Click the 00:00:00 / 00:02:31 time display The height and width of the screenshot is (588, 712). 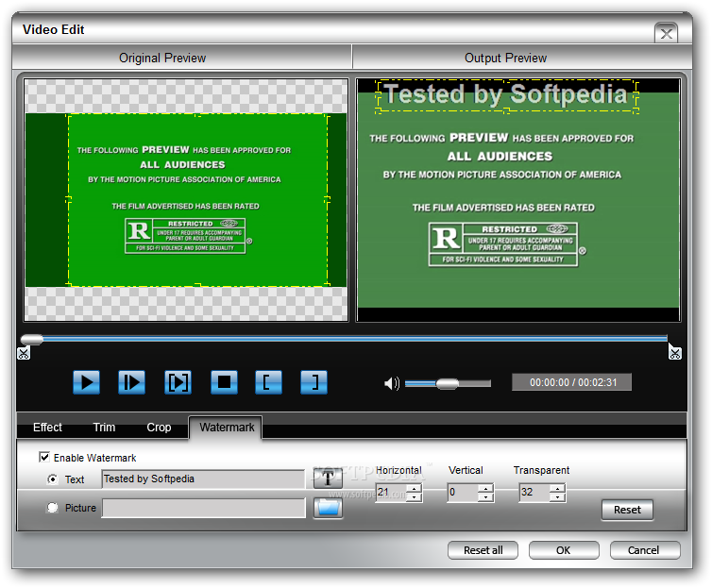(x=571, y=382)
